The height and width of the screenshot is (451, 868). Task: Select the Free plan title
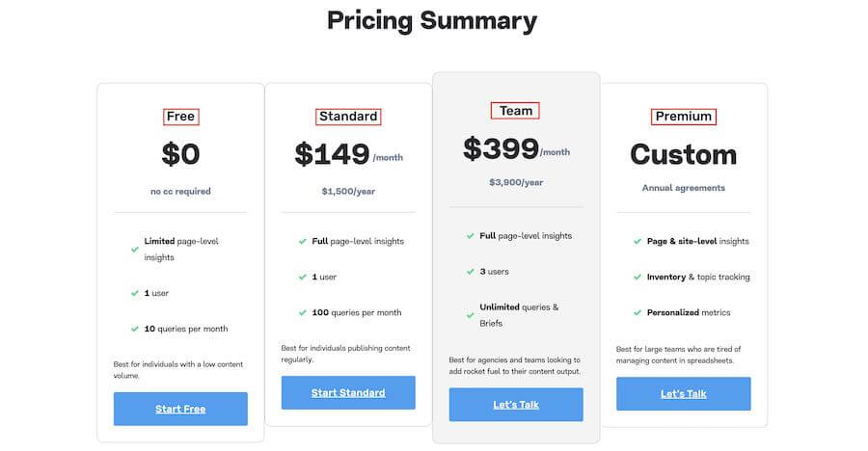pyautogui.click(x=181, y=117)
